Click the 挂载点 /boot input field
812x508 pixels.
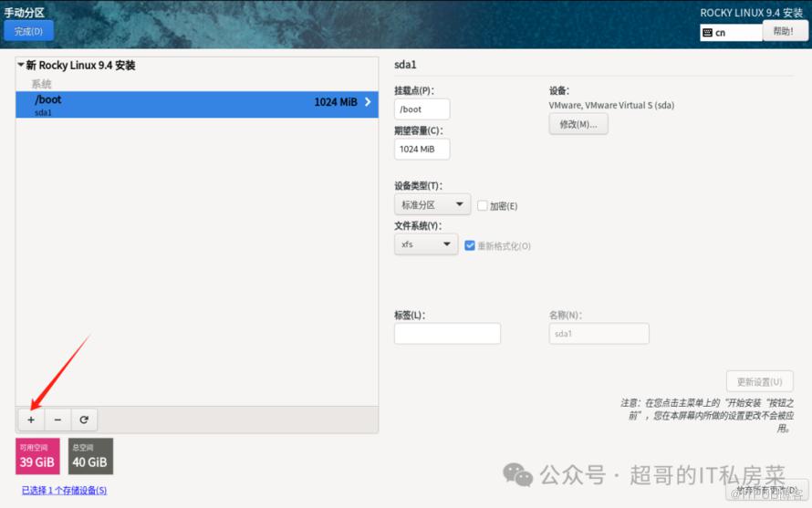(x=422, y=109)
